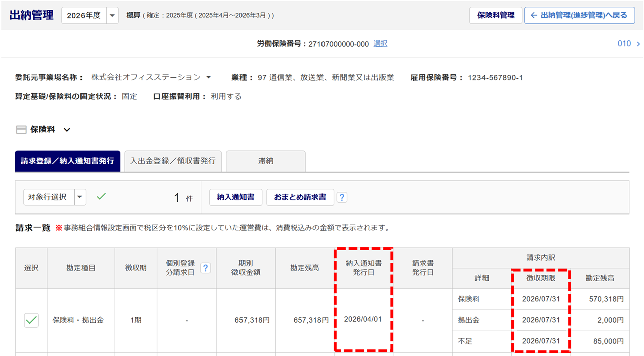Click the 納入通知書発行日 cell 2026/04/01
Viewport: 644px width, 356px height.
coord(363,320)
